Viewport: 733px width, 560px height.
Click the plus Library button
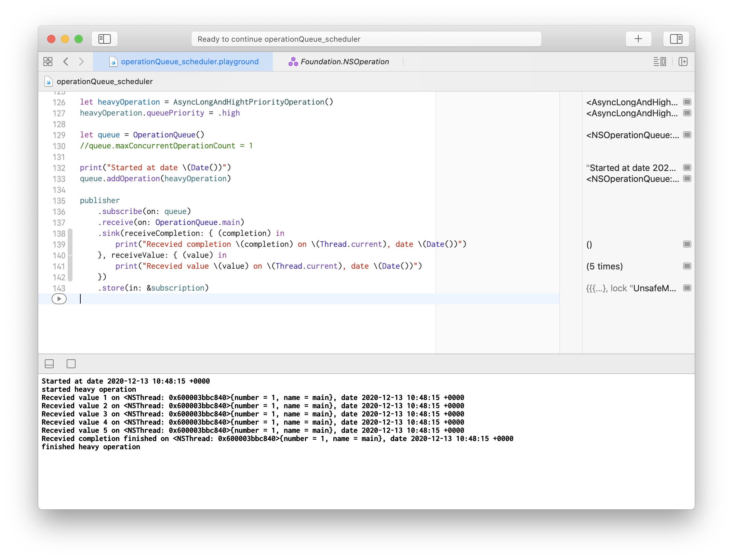pyautogui.click(x=638, y=39)
